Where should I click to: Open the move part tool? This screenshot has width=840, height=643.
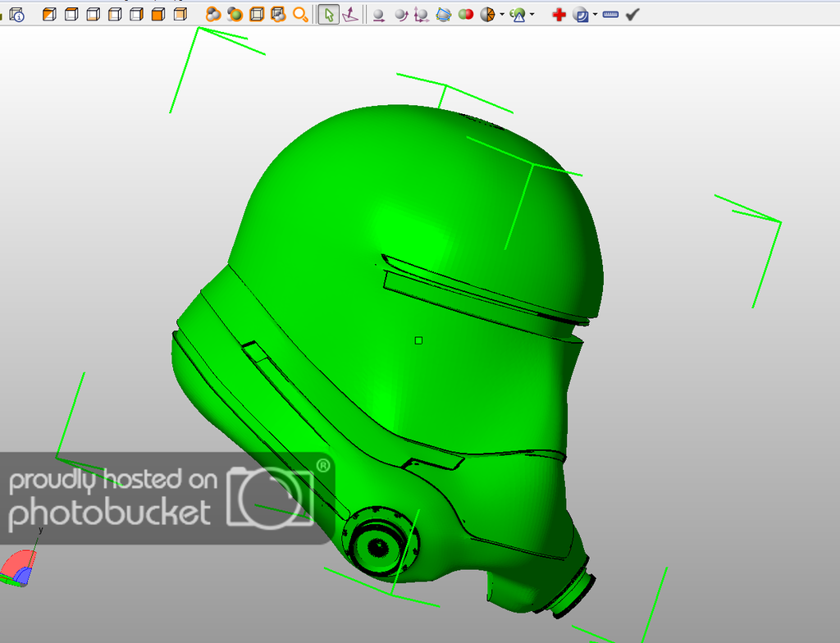(379, 16)
